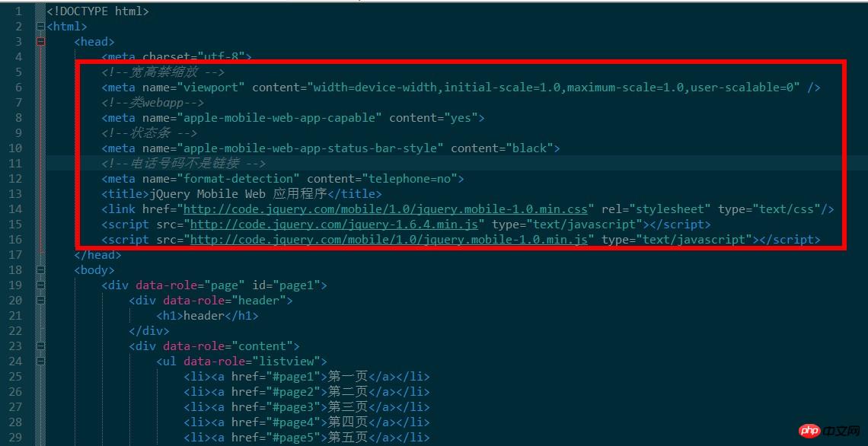Click the comment 状态条

tap(149, 132)
